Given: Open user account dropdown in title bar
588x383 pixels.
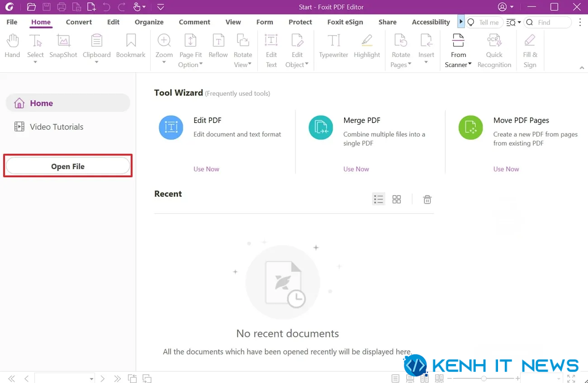Looking at the screenshot, I should [512, 7].
